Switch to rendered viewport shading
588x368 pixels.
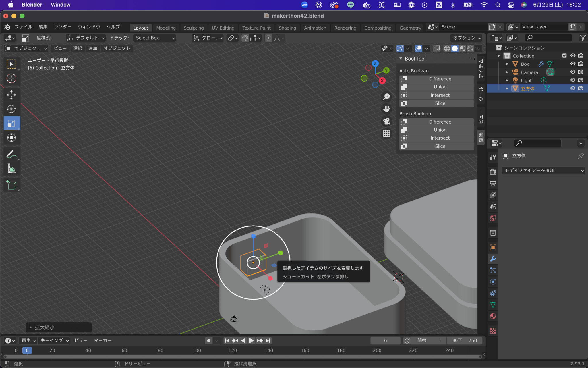pos(470,49)
